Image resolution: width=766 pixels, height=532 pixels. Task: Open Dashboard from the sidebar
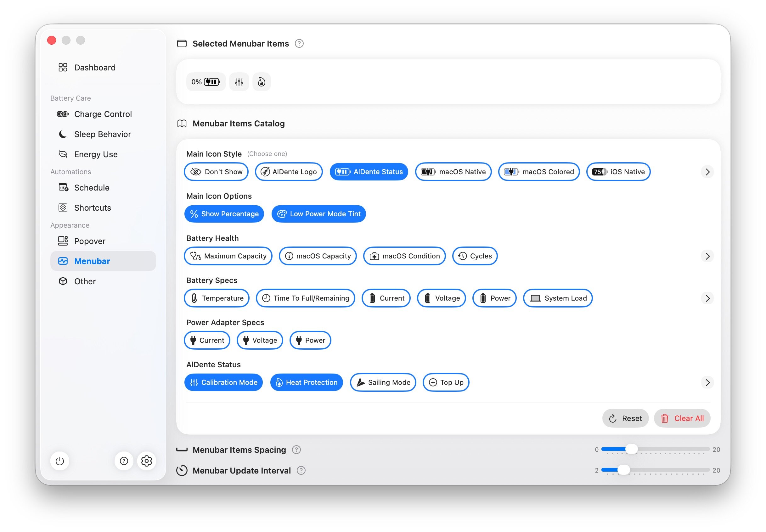click(103, 68)
